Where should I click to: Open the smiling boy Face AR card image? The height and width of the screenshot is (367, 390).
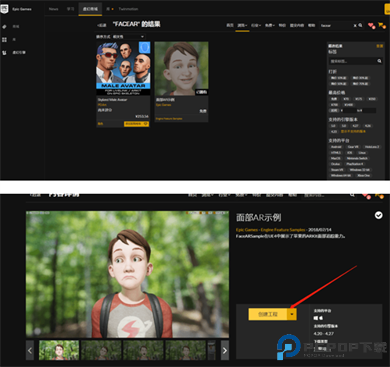pyautogui.click(x=182, y=68)
